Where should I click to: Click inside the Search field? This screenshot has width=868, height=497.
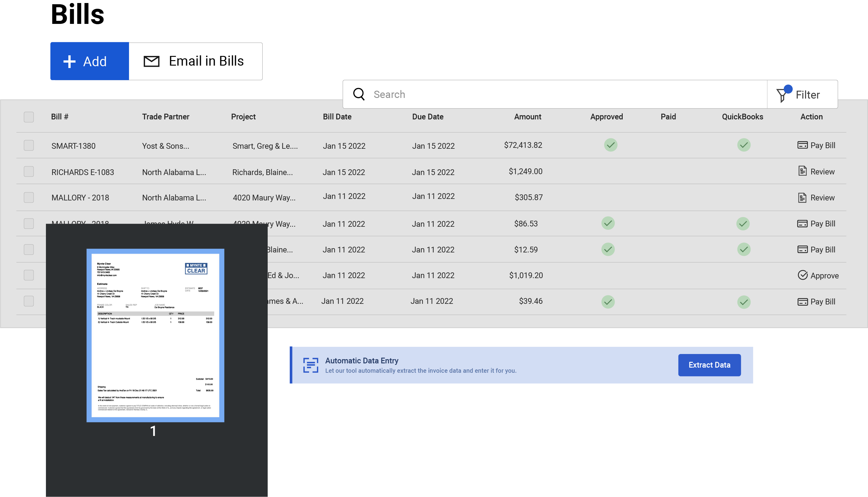(x=477, y=94)
